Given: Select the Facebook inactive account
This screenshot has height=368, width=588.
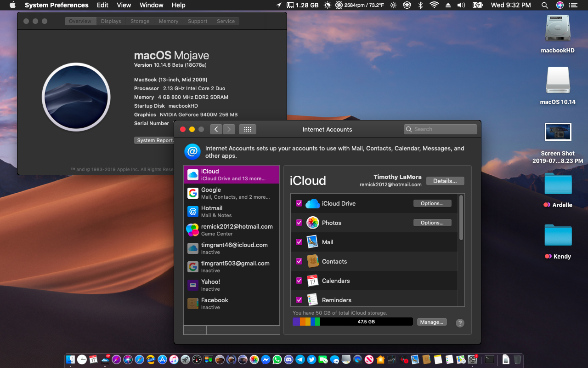Looking at the screenshot, I should click(x=232, y=304).
